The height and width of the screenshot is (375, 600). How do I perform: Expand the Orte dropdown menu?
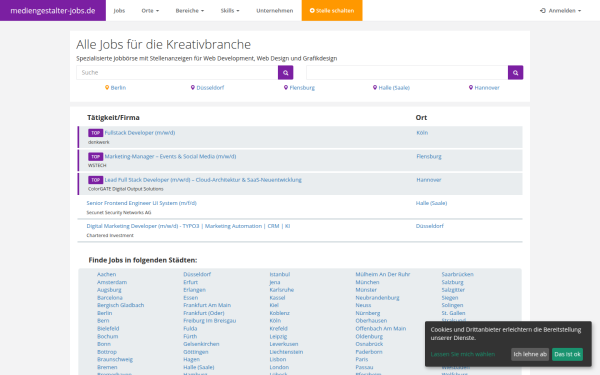click(x=150, y=11)
